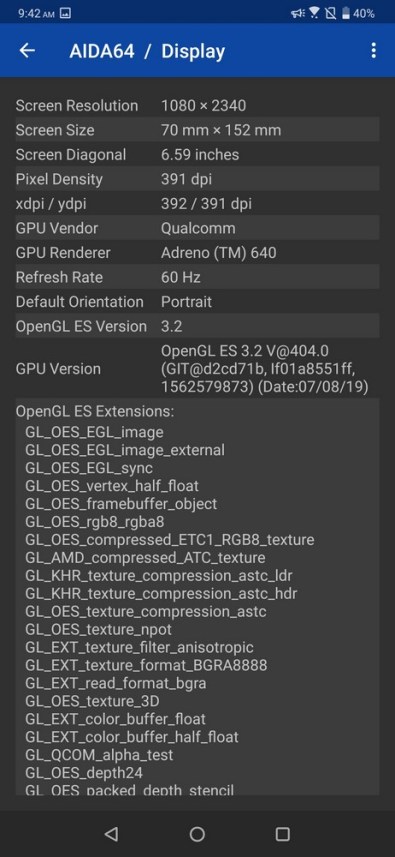The height and width of the screenshot is (857, 395).
Task: Tap the muted sound status icon
Action: coord(298,13)
